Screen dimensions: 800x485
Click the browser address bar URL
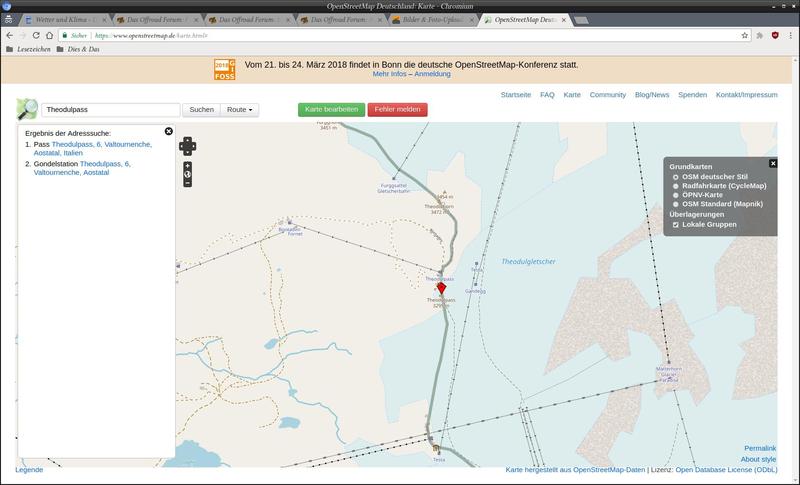151,35
